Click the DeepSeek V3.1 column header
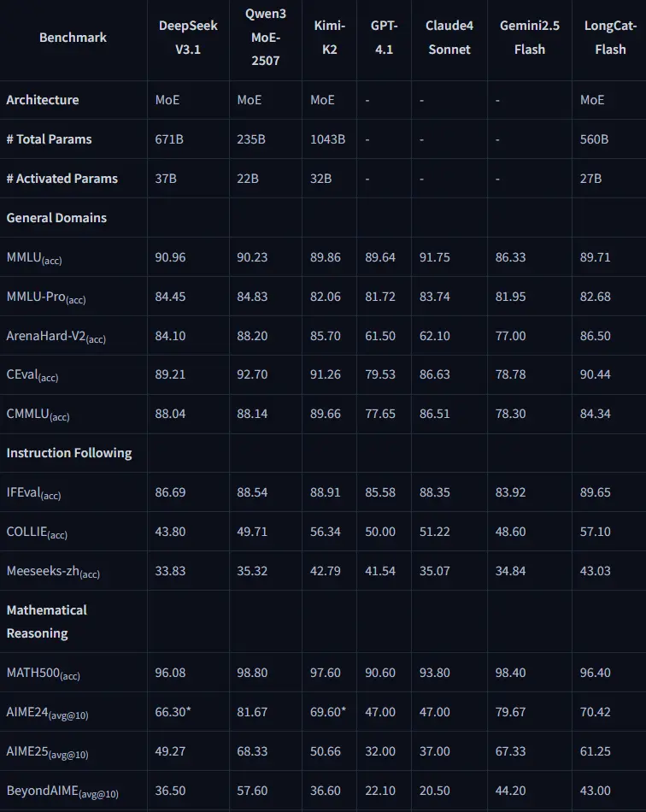Screen dimensions: 646x812 (188, 38)
